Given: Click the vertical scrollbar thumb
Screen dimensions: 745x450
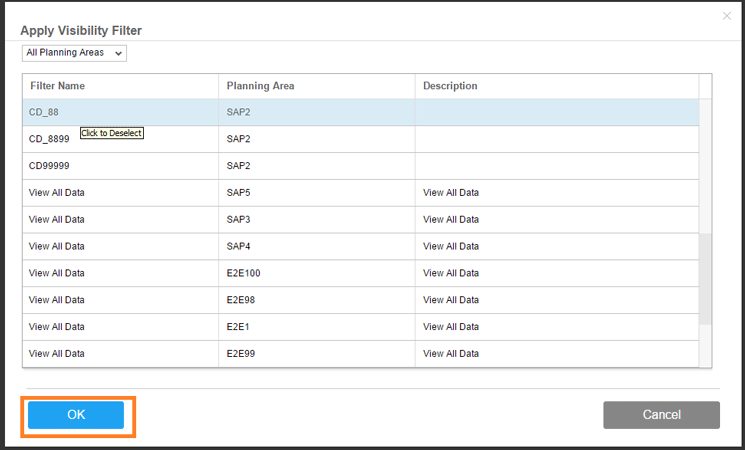Looking at the screenshot, I should [x=705, y=278].
